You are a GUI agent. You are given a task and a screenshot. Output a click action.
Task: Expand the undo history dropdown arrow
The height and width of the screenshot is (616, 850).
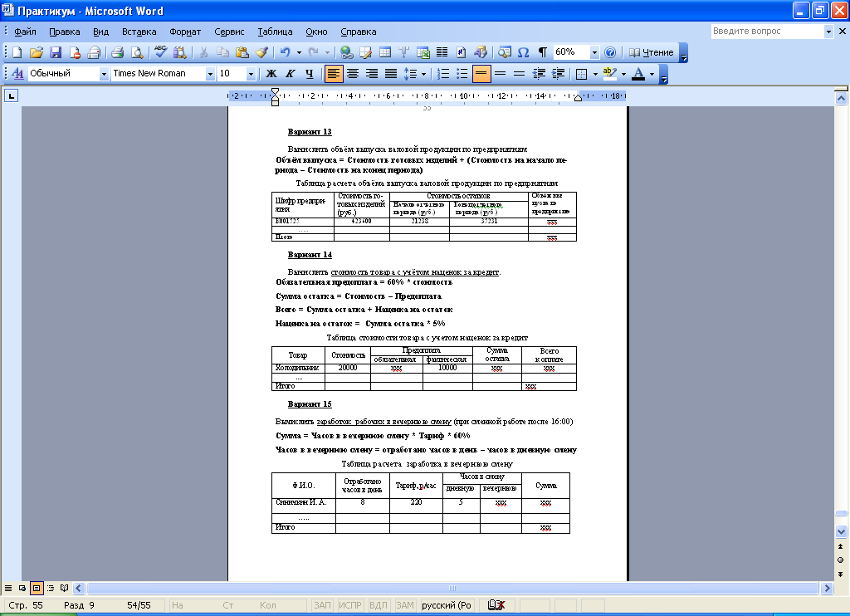[x=299, y=52]
